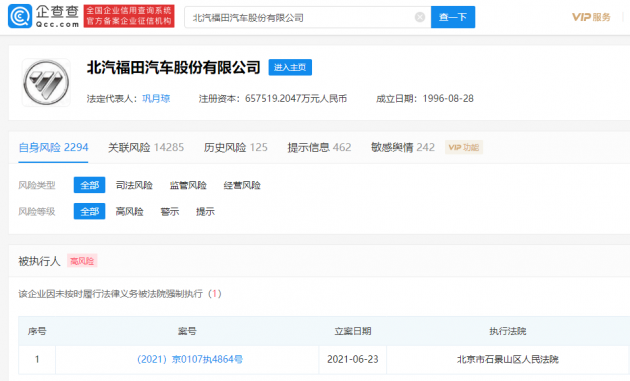The width and height of the screenshot is (630, 381).
Task: Open legal representative 巩月琼 link
Action: coord(156,98)
